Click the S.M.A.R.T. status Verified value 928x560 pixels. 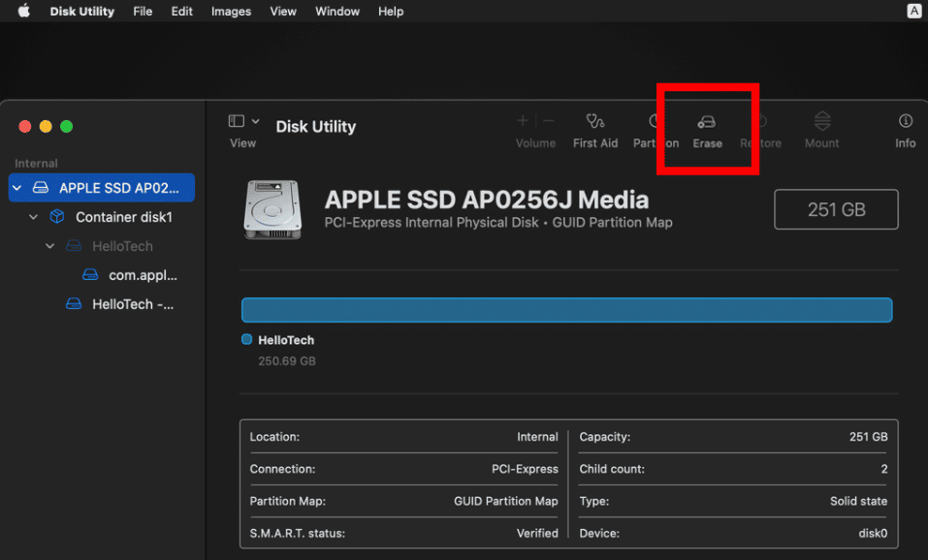click(537, 533)
